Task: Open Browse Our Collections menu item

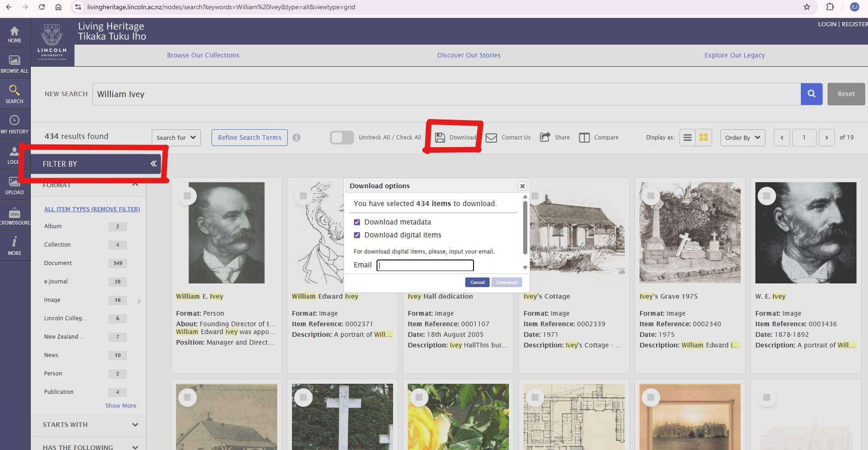Action: point(203,55)
